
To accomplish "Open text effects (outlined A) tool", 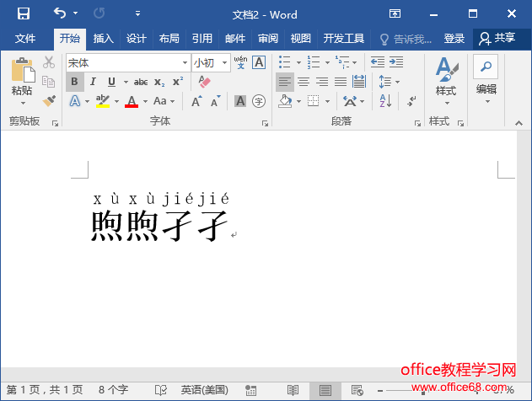I will coord(75,101).
